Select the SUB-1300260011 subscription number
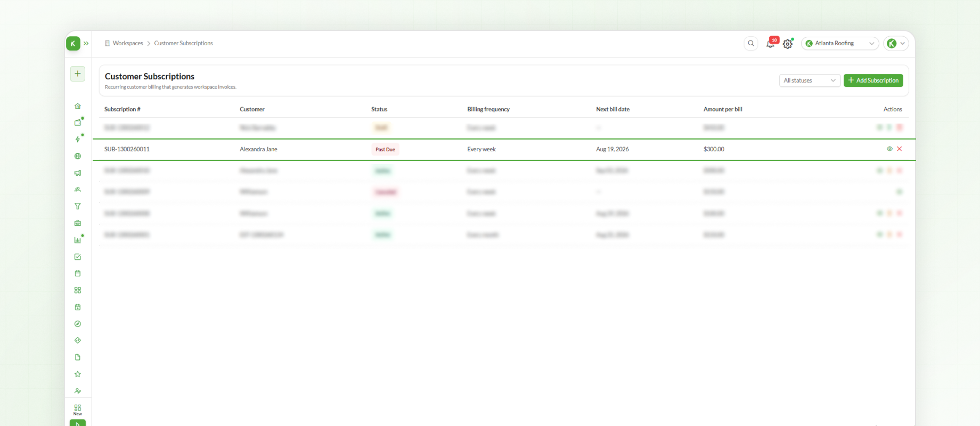The height and width of the screenshot is (426, 980). [x=127, y=149]
